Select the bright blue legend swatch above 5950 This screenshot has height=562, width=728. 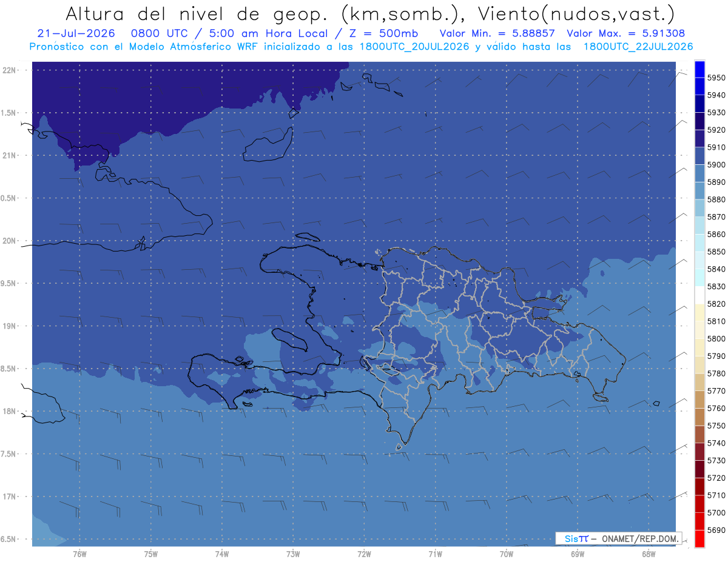point(699,69)
